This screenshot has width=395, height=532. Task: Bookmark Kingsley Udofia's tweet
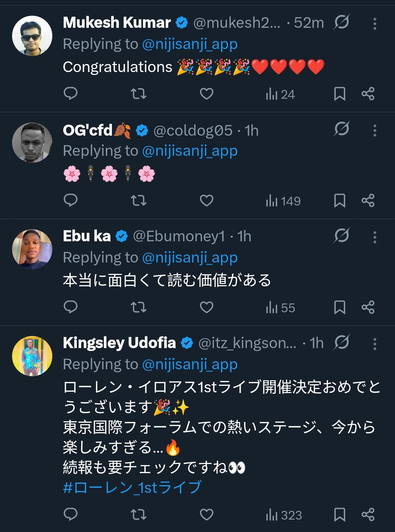(340, 514)
